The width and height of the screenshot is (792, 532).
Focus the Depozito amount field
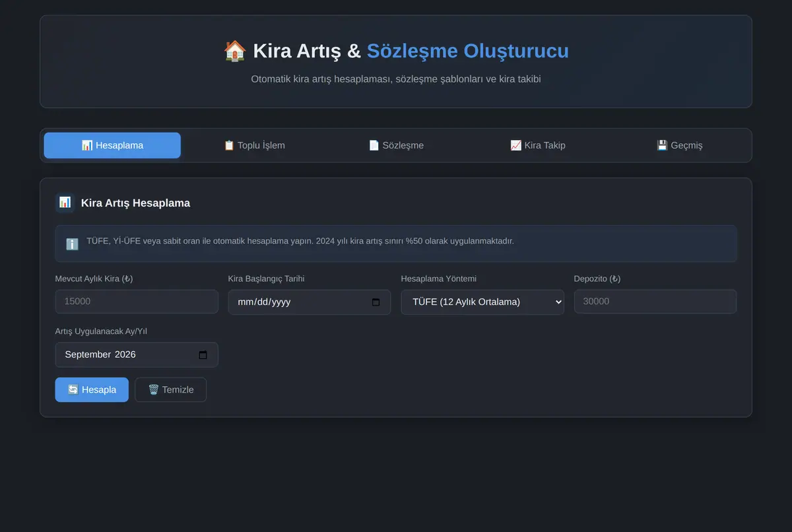655,302
